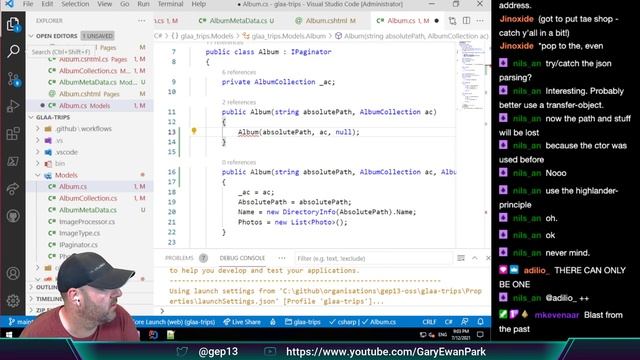Open the Extensions view
This screenshot has height=360, width=640.
(x=13, y=133)
